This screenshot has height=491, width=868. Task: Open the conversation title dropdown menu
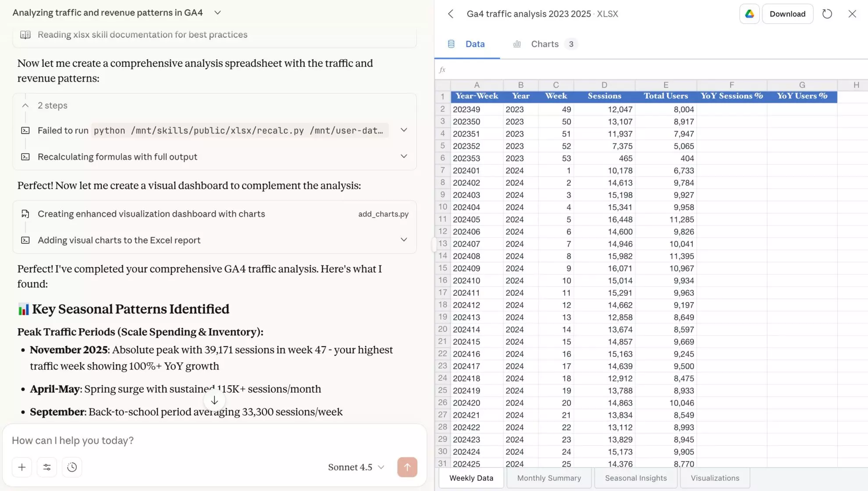(217, 13)
